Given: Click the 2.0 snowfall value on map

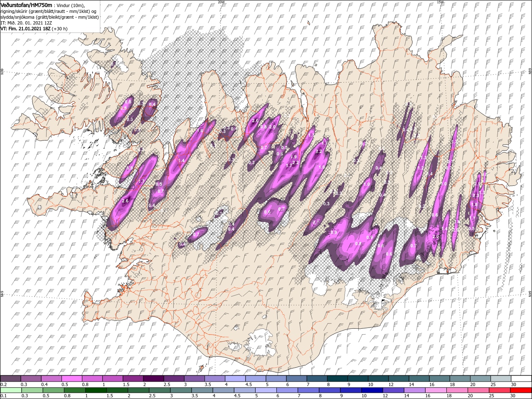Looking at the screenshot, I should (x=273, y=127).
